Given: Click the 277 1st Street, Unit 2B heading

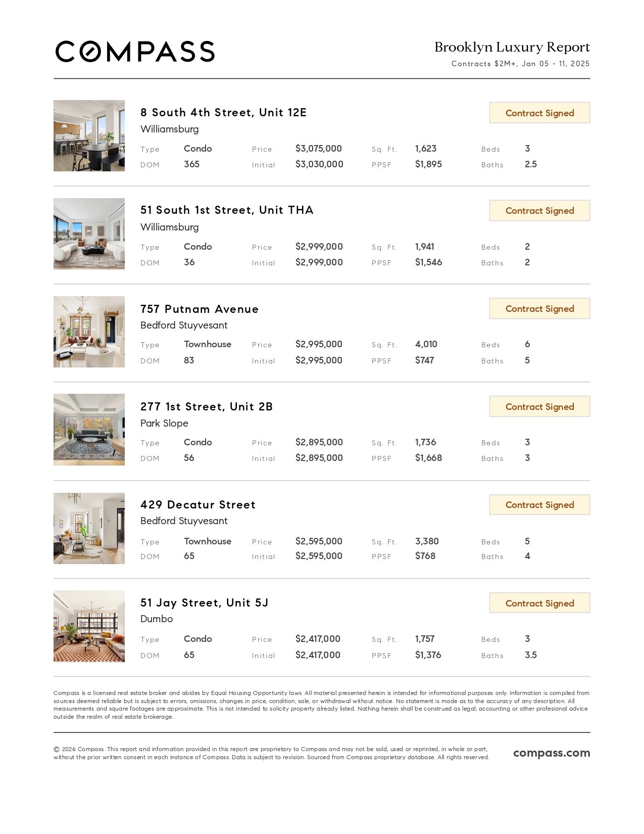Looking at the screenshot, I should 207,407.
